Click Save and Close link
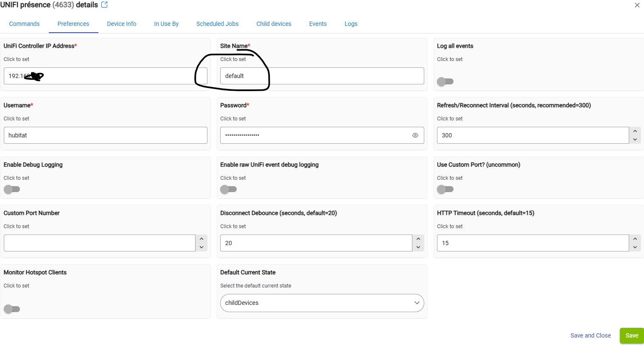 pos(590,335)
